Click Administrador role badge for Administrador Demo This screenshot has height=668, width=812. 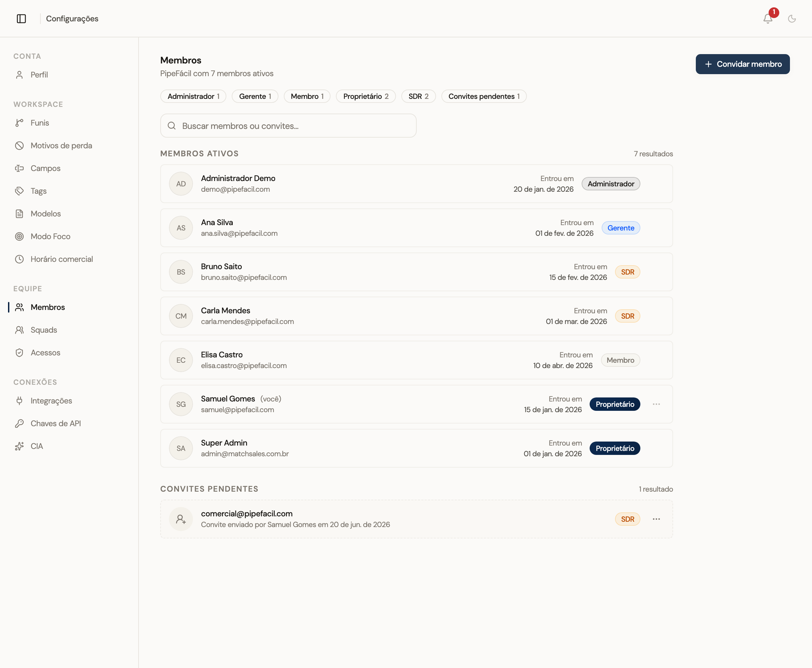pyautogui.click(x=611, y=184)
